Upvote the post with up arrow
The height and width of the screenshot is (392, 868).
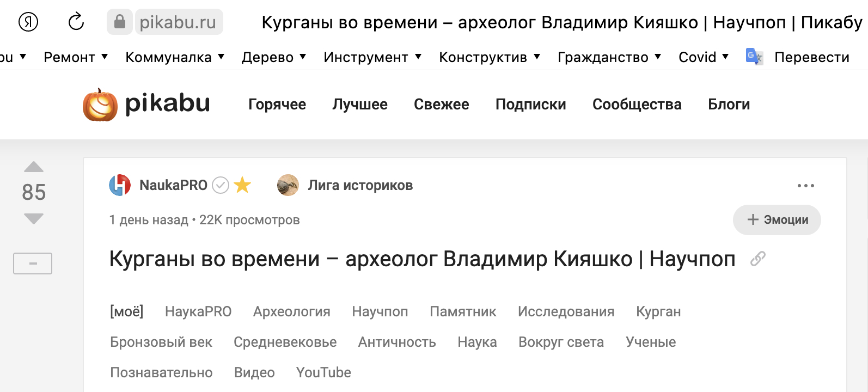click(x=34, y=167)
